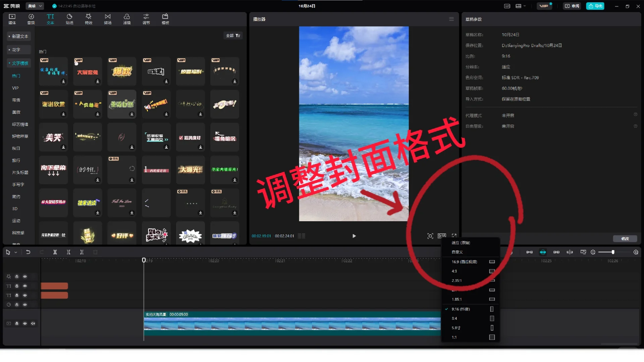Screen dimensions: 644x362
Task: Choose 16:9 (西瓜视频) ratio from menu
Action: (464, 262)
